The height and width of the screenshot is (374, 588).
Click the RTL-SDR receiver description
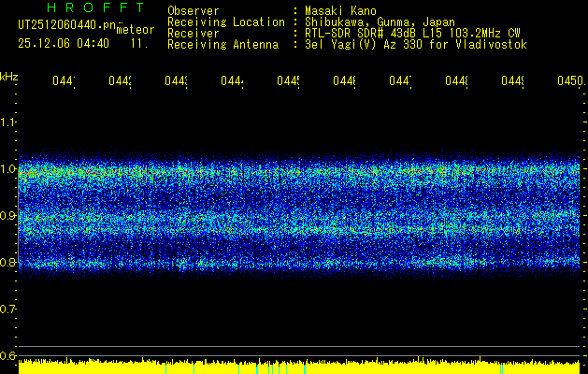pyautogui.click(x=412, y=34)
